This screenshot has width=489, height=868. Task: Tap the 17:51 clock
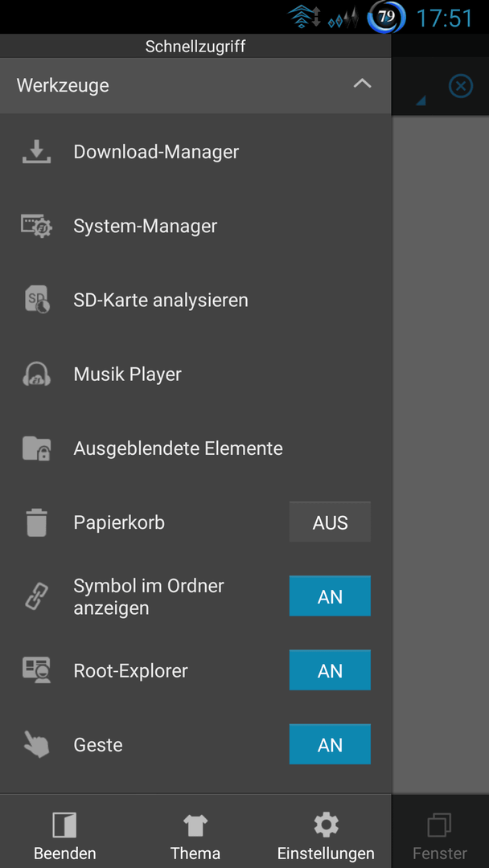pos(444,18)
